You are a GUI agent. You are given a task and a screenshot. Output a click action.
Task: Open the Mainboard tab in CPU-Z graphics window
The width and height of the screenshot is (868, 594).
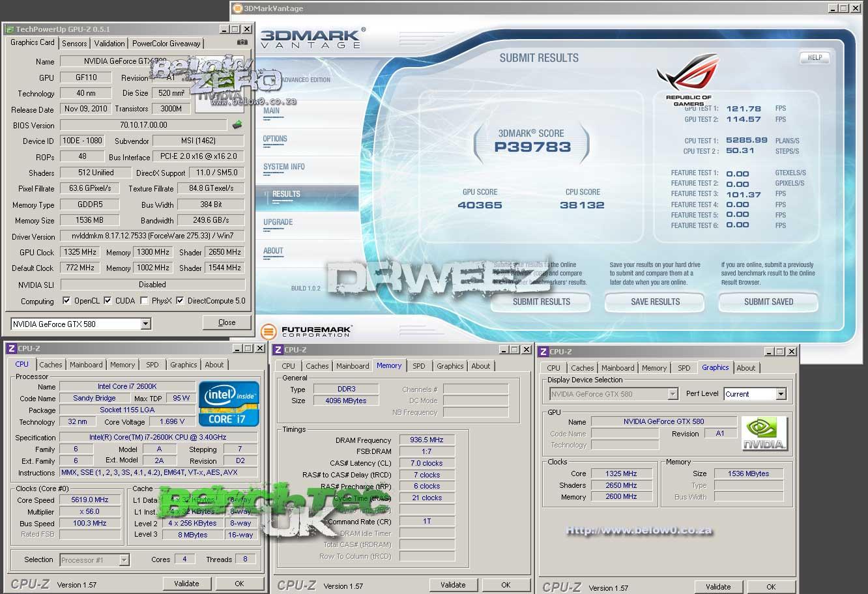coord(618,368)
